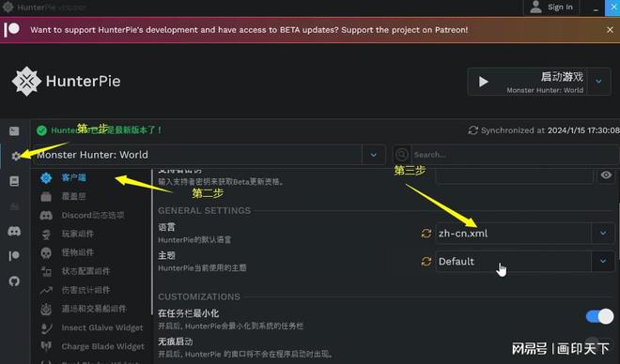Click the GENERAL SETTINGS heading

(205, 210)
